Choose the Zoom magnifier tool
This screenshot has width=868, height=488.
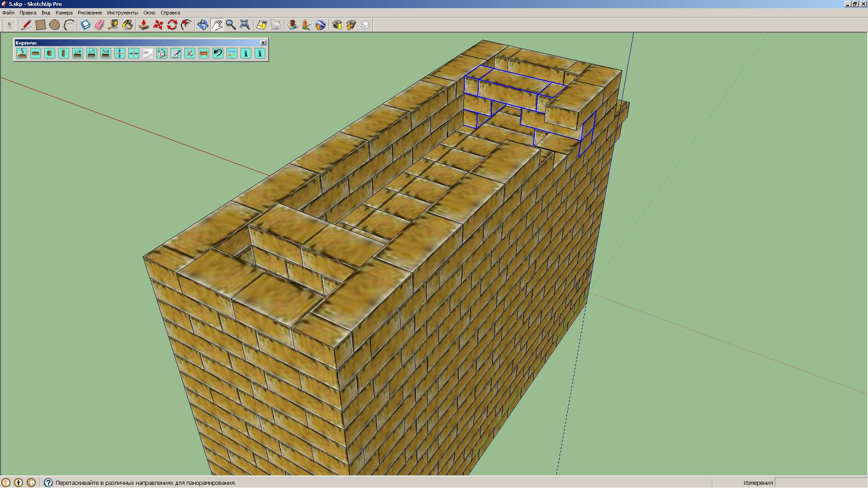231,25
